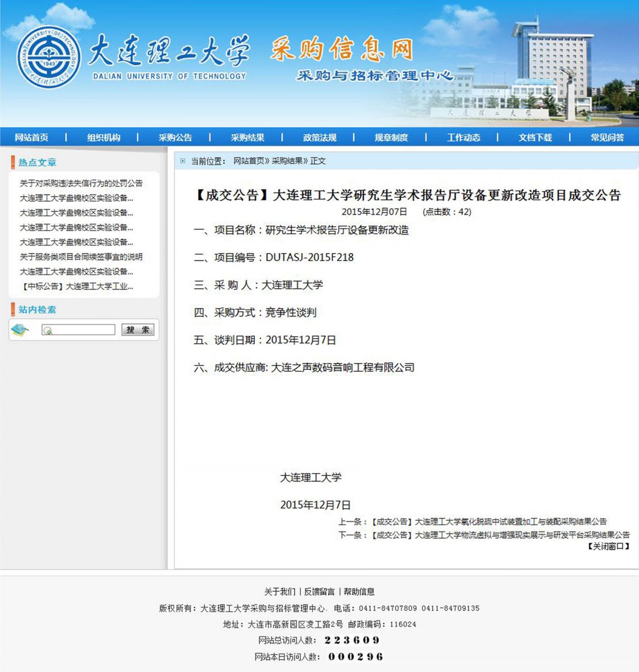Click 谈判日期：2015年12月7日 line
639x672 pixels.
(265, 340)
